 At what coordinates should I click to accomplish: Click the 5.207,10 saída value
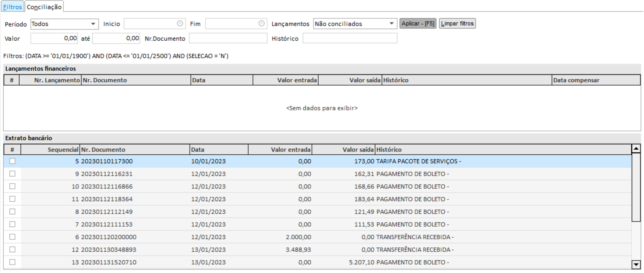point(361,262)
